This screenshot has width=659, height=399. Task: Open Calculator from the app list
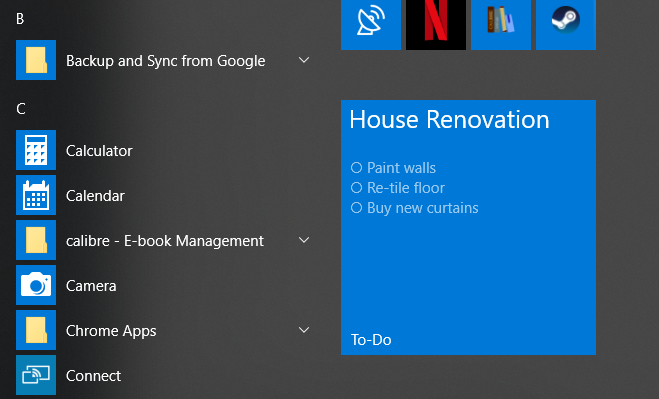pyautogui.click(x=99, y=151)
